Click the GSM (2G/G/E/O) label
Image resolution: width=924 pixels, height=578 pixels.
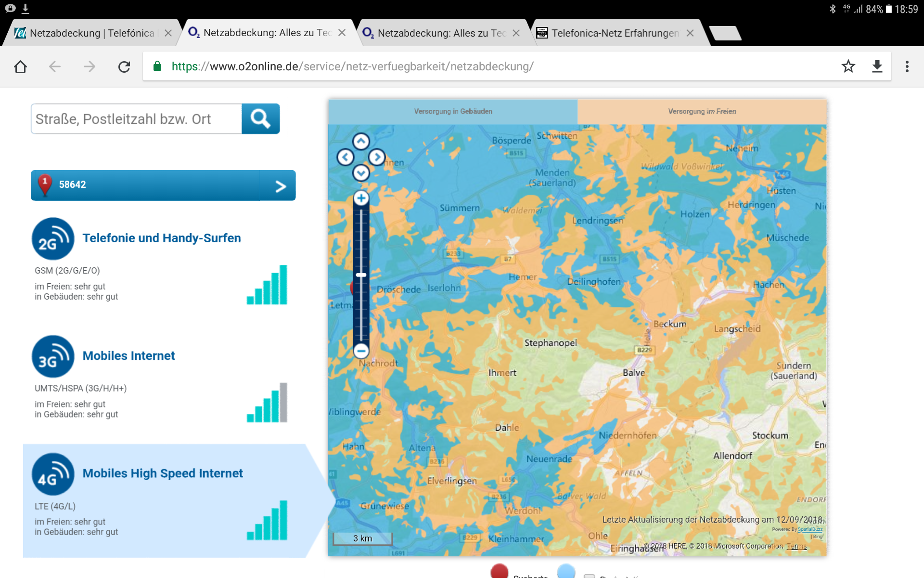67,271
